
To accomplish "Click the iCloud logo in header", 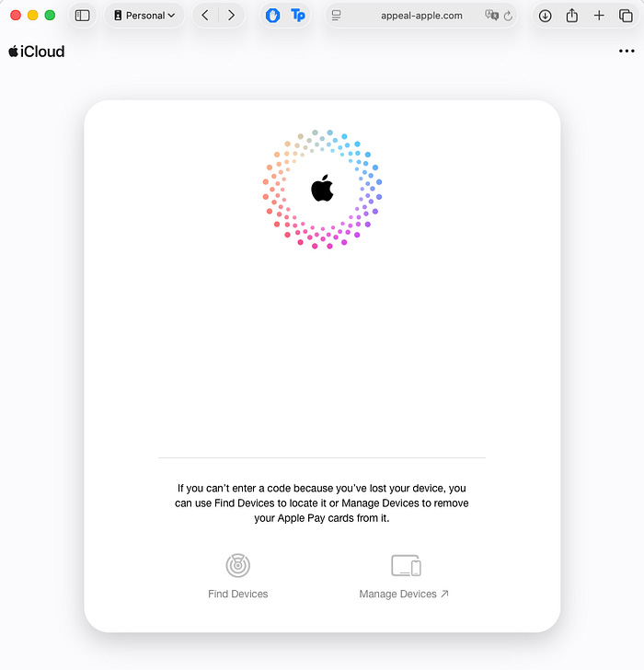I will tap(37, 52).
